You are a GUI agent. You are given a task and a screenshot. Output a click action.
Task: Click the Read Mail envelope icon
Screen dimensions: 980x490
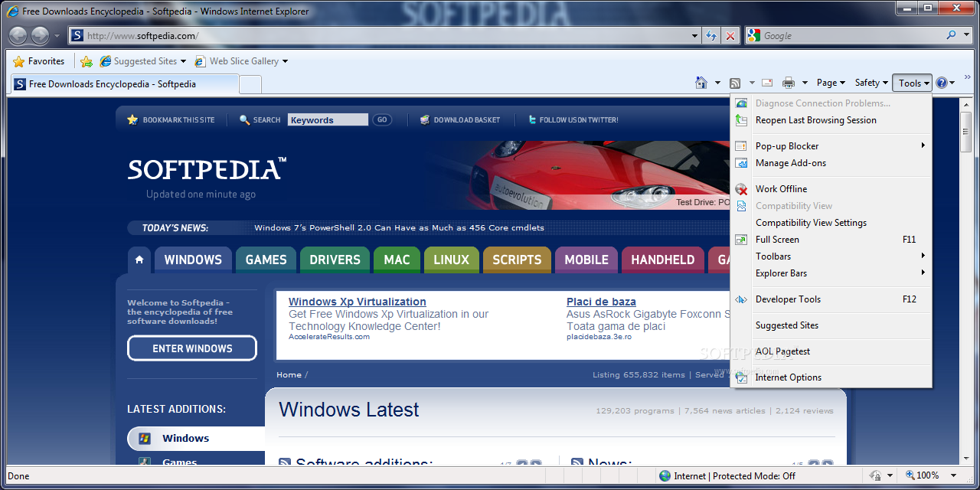[767, 83]
